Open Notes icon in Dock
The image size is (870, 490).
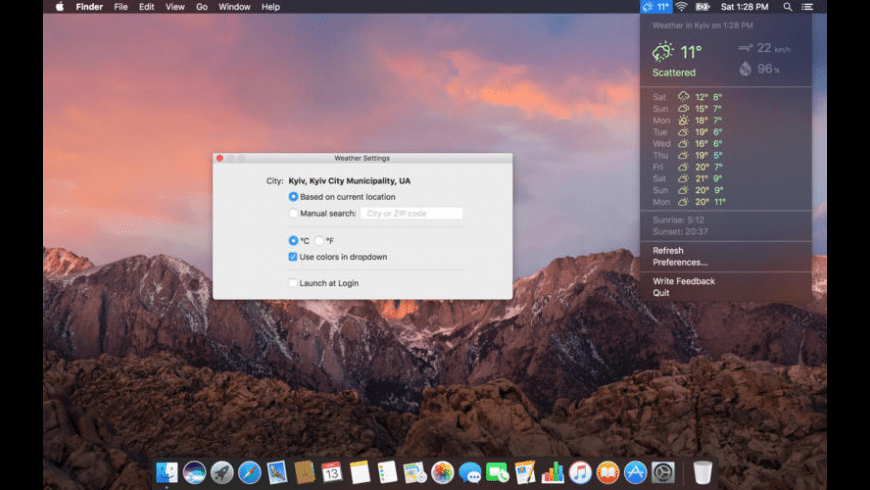(x=360, y=473)
